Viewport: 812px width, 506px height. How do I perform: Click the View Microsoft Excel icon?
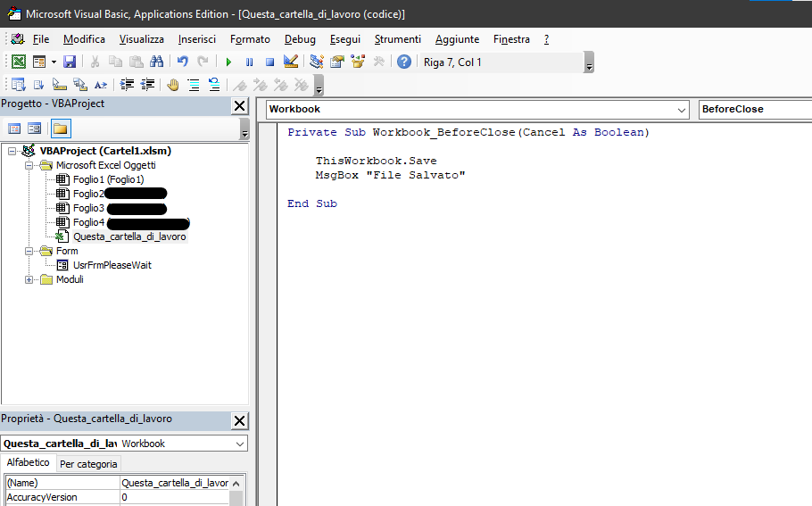pos(19,62)
